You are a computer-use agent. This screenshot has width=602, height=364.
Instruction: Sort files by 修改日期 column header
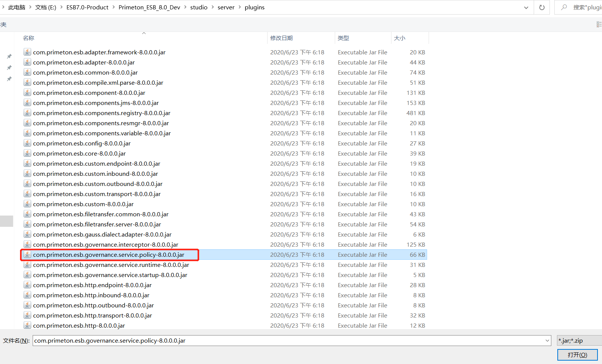tap(281, 38)
